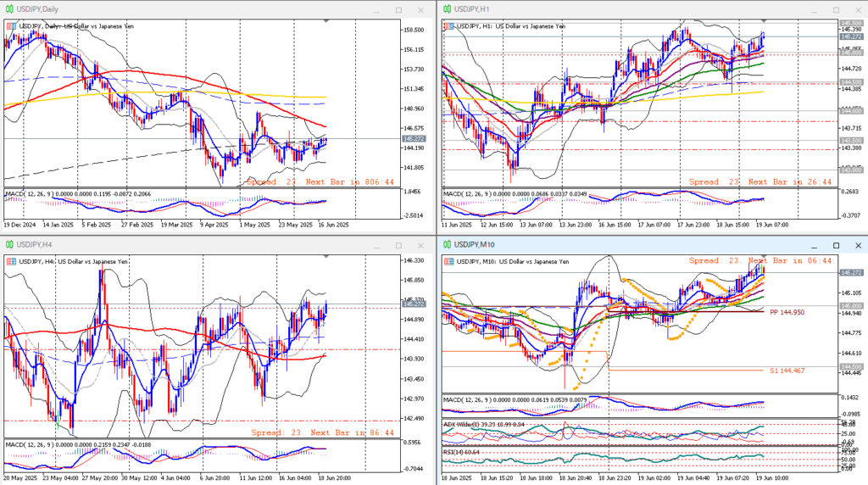This screenshot has height=485, width=868.
Task: Minimize the USDJPY,M10 chart window
Action: point(815,245)
